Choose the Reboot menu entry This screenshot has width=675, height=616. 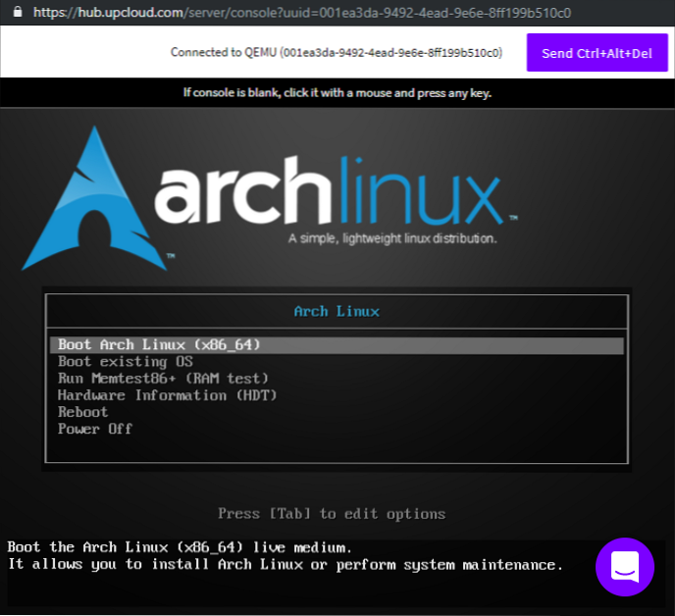coord(83,412)
